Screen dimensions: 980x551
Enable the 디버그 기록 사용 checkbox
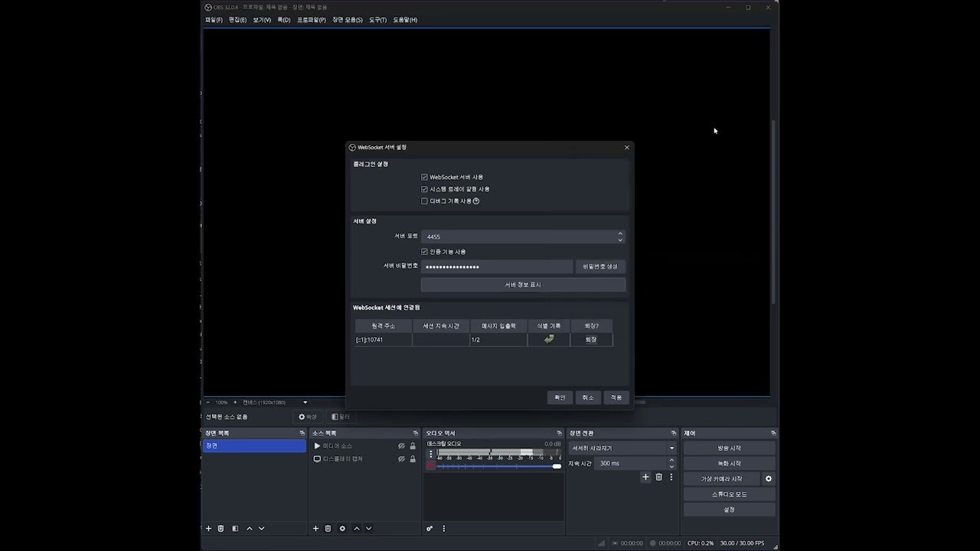pos(424,201)
